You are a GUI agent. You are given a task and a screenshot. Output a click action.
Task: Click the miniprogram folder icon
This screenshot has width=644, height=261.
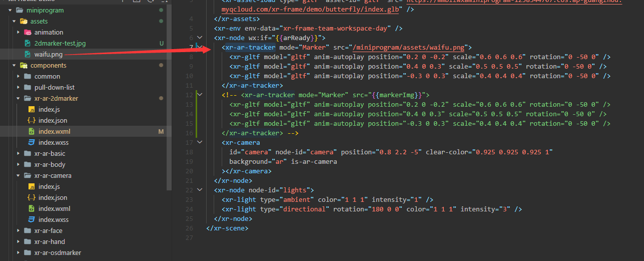(x=20, y=10)
